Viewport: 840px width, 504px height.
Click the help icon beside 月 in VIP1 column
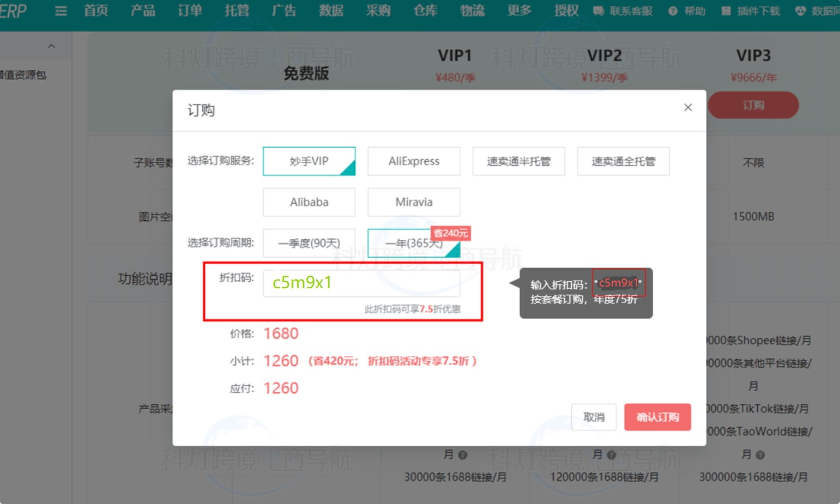(x=462, y=454)
